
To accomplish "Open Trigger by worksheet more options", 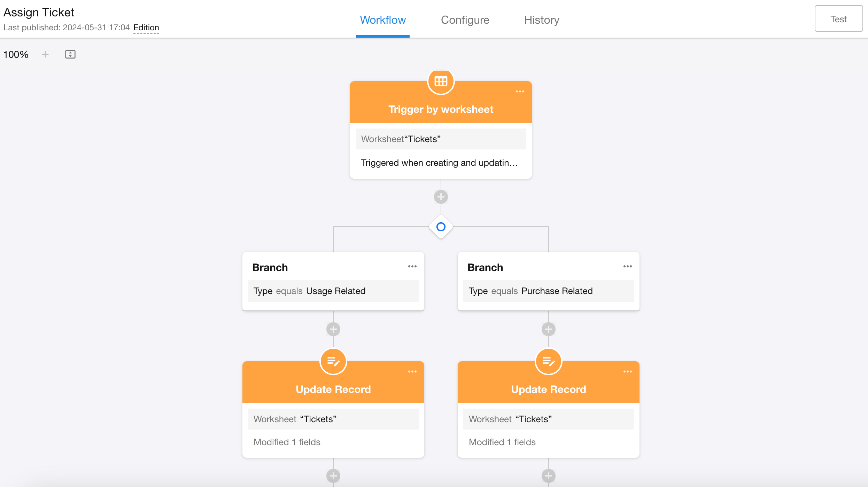I will (520, 92).
